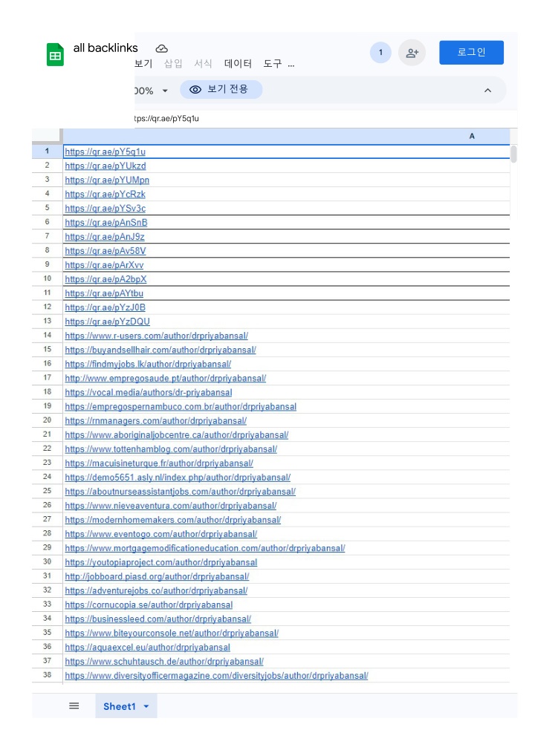
Task: Open the adventurejobs.co author link
Action: 156,590
